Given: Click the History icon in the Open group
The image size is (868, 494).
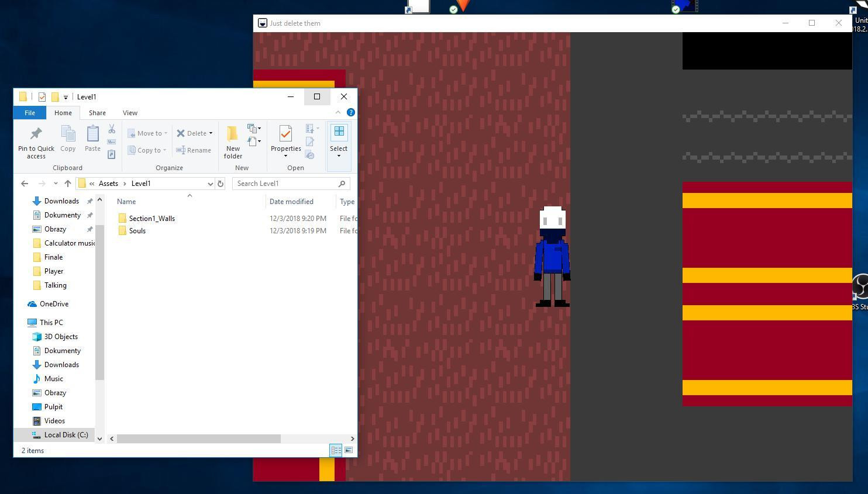Looking at the screenshot, I should (x=310, y=155).
